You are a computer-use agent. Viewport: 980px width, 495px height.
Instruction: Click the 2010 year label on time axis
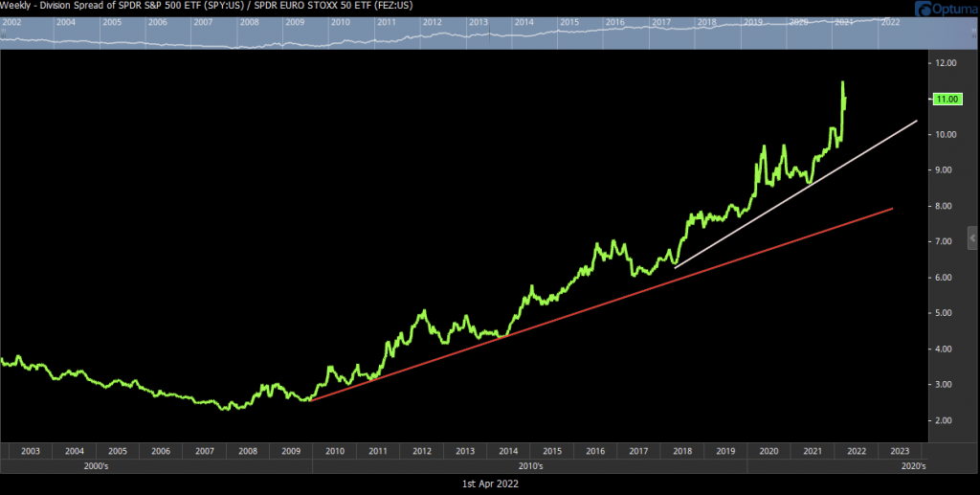[x=334, y=451]
